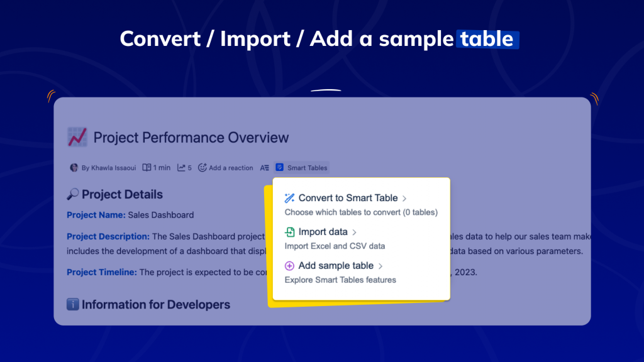Click the Project Performance Overview page title
Screen dimensions: 644x362
click(x=191, y=138)
